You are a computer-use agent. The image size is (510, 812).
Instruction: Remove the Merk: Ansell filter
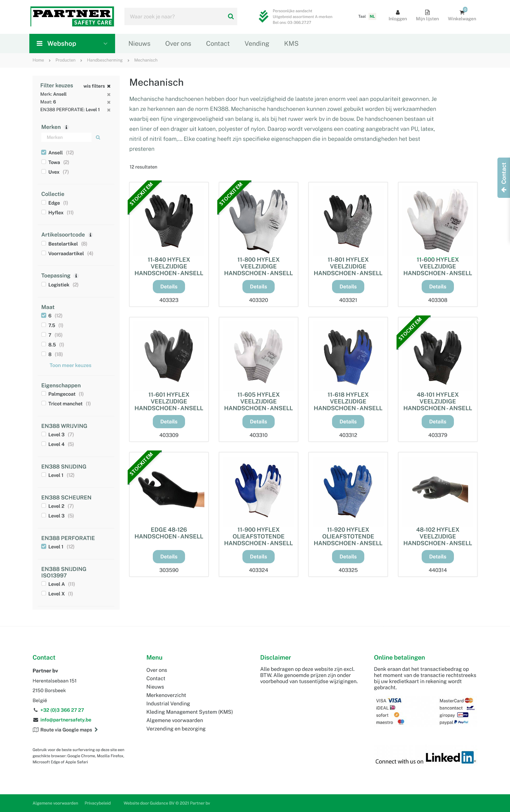[109, 94]
